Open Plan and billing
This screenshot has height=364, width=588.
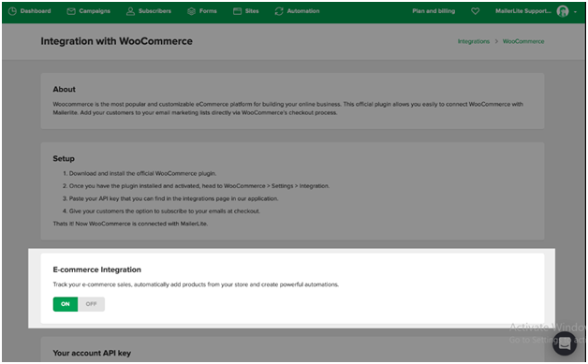434,11
